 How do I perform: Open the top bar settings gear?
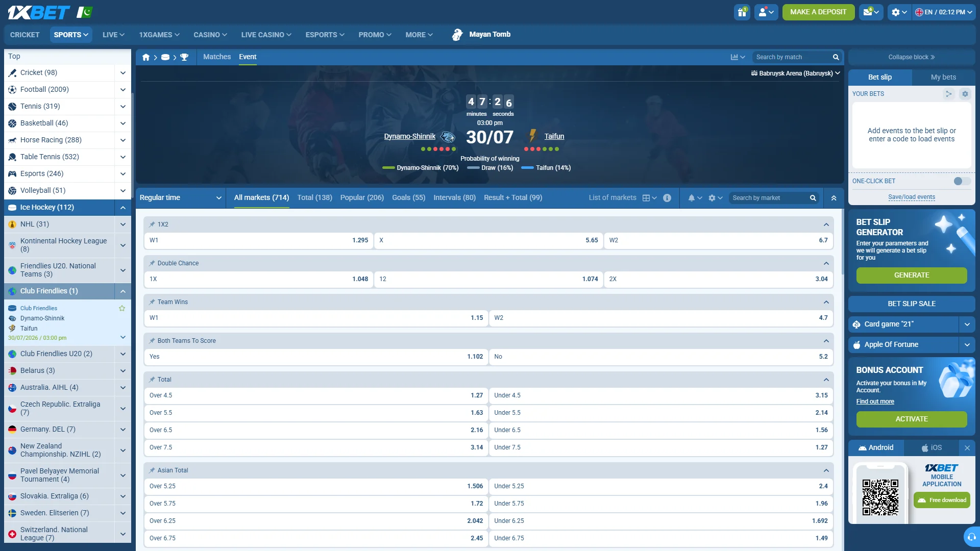click(899, 12)
